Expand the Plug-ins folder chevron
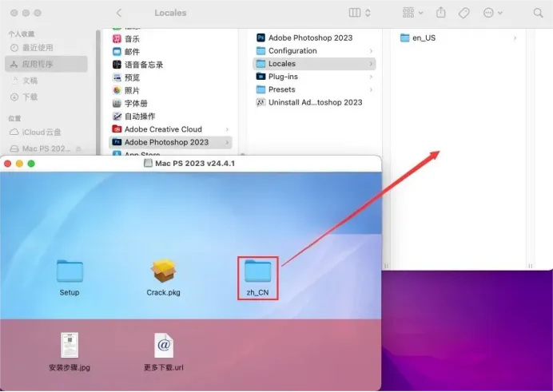This screenshot has width=553, height=392. tap(371, 77)
